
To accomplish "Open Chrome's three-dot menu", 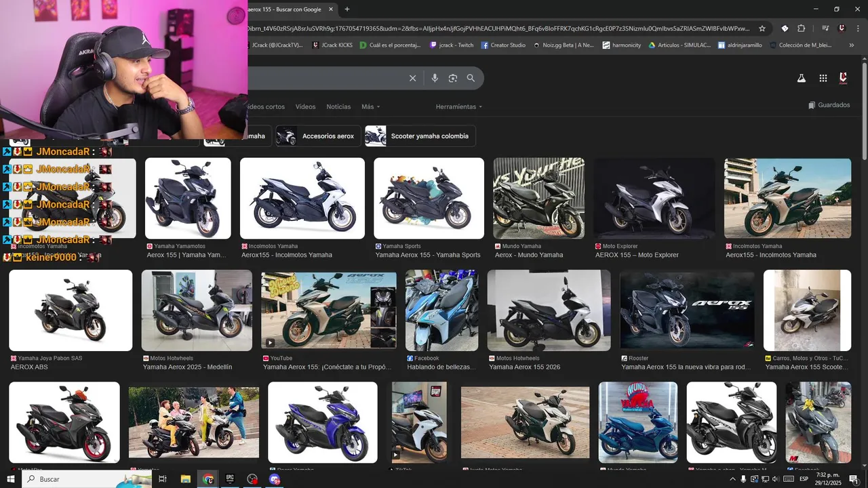I will click(858, 28).
